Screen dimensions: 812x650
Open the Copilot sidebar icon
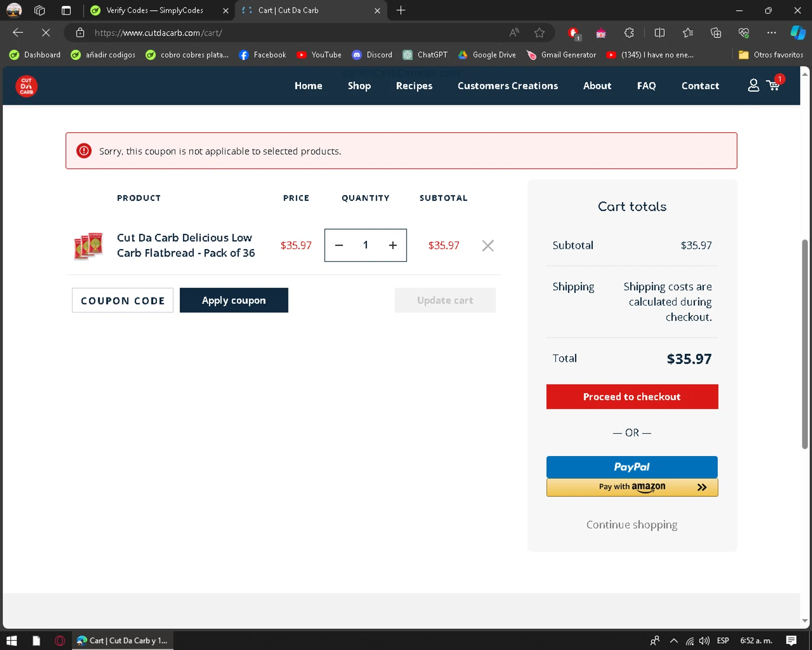(798, 32)
